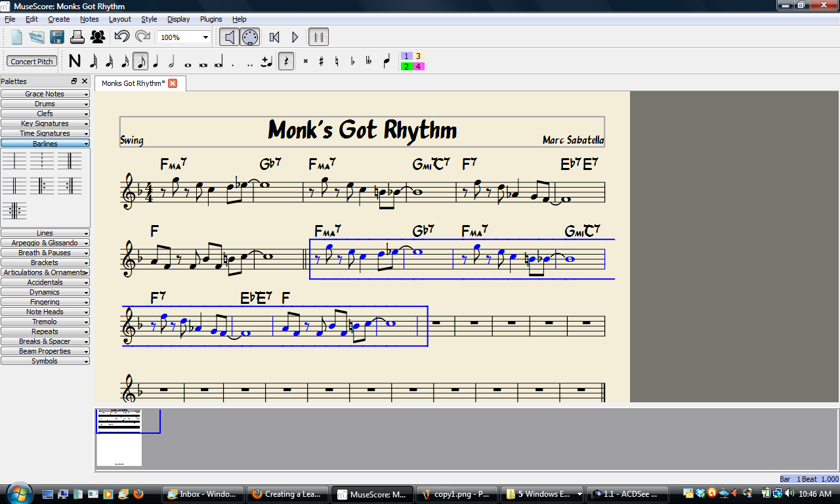Open Inbox window in the taskbar
The image size is (840, 504).
(203, 494)
